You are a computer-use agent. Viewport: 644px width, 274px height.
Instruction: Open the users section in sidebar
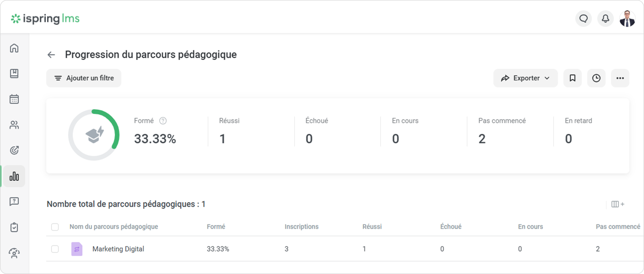tap(14, 125)
